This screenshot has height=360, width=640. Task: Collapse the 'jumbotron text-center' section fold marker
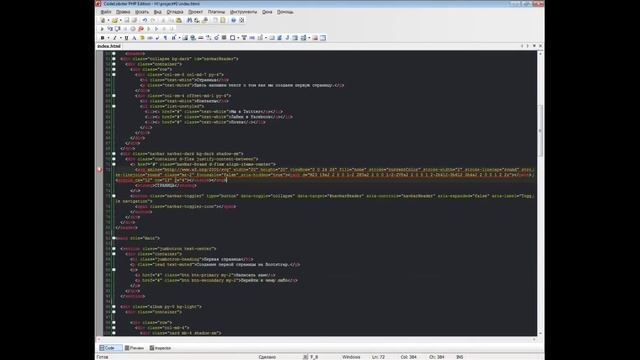tap(114, 249)
